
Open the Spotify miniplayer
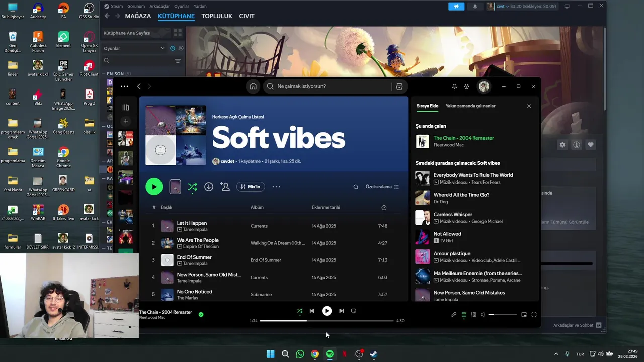coord(524,315)
